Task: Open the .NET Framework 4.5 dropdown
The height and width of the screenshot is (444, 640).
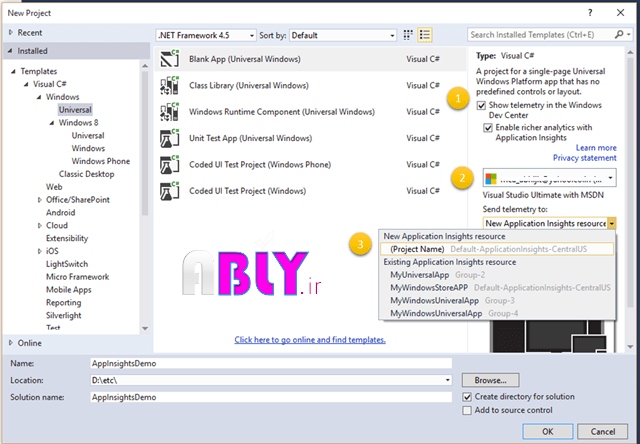Action: 206,35
